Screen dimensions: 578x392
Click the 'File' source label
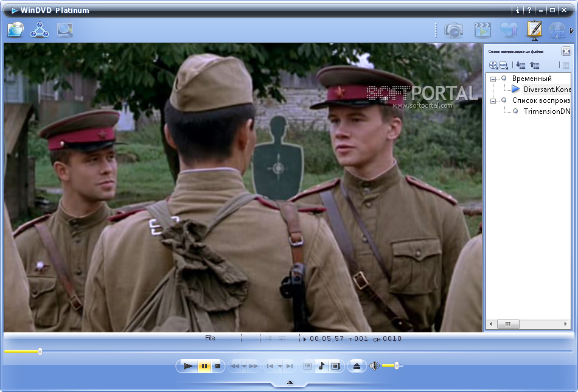click(210, 338)
